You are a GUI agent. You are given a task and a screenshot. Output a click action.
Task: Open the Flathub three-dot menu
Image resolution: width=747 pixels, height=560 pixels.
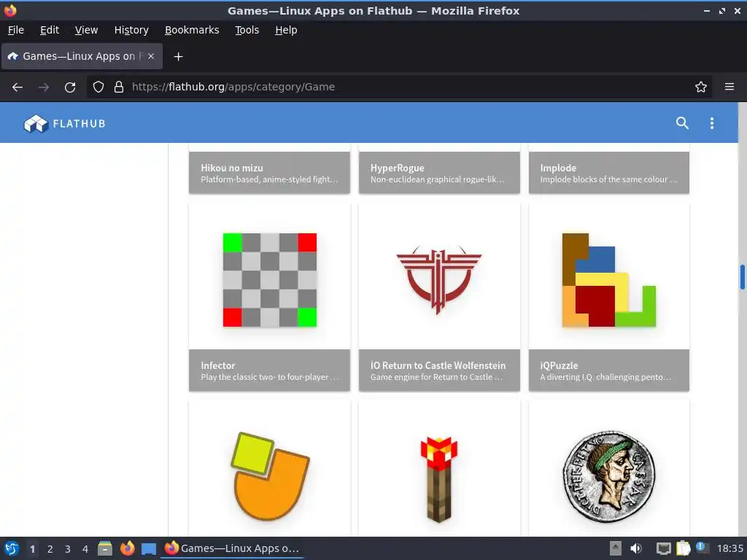click(x=712, y=122)
